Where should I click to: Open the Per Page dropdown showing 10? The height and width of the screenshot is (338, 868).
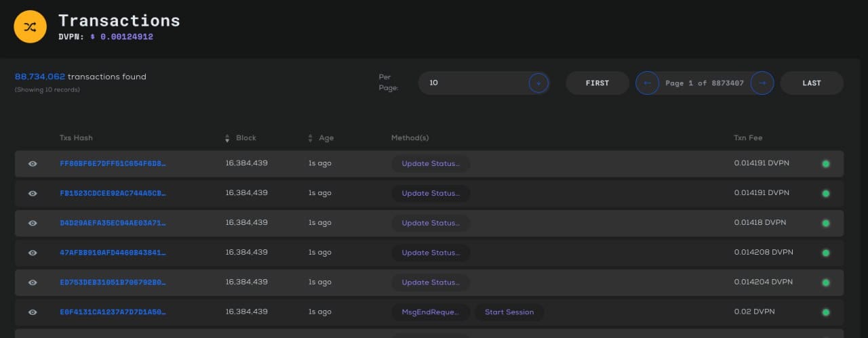click(484, 83)
